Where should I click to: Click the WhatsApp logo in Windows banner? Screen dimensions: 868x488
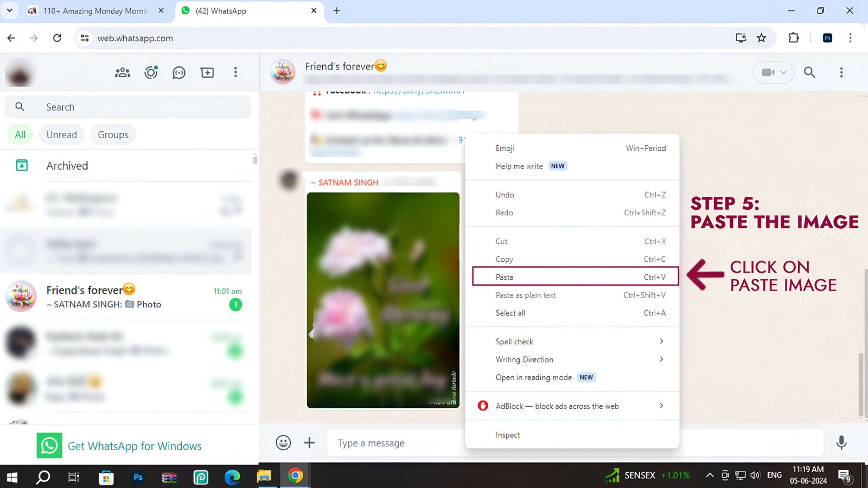(x=49, y=446)
